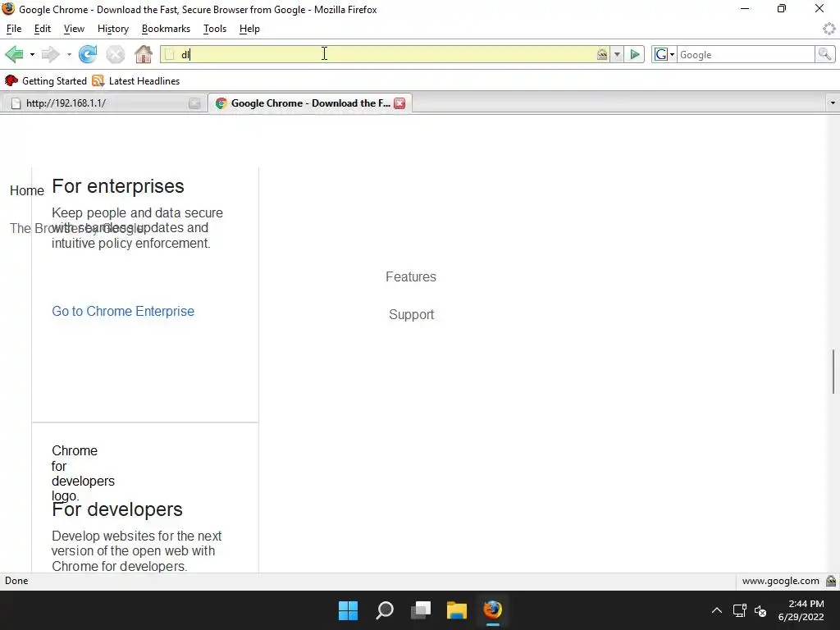Click the Chrome for developers logo text
The height and width of the screenshot is (630, 840).
point(83,473)
